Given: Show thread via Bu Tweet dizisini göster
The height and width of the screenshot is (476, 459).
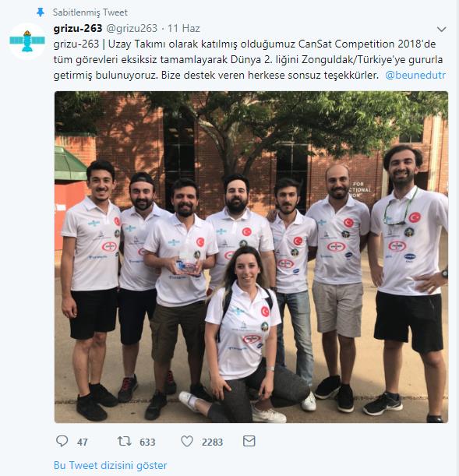Looking at the screenshot, I should 110,465.
